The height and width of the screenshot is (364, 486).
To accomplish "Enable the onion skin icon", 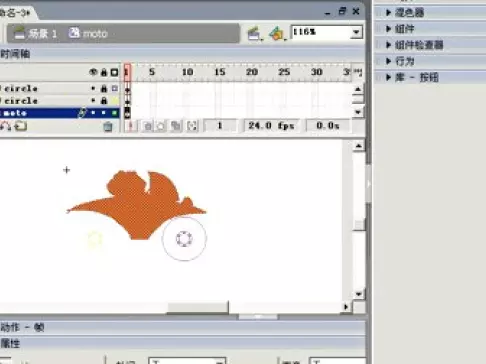I will click(x=148, y=126).
